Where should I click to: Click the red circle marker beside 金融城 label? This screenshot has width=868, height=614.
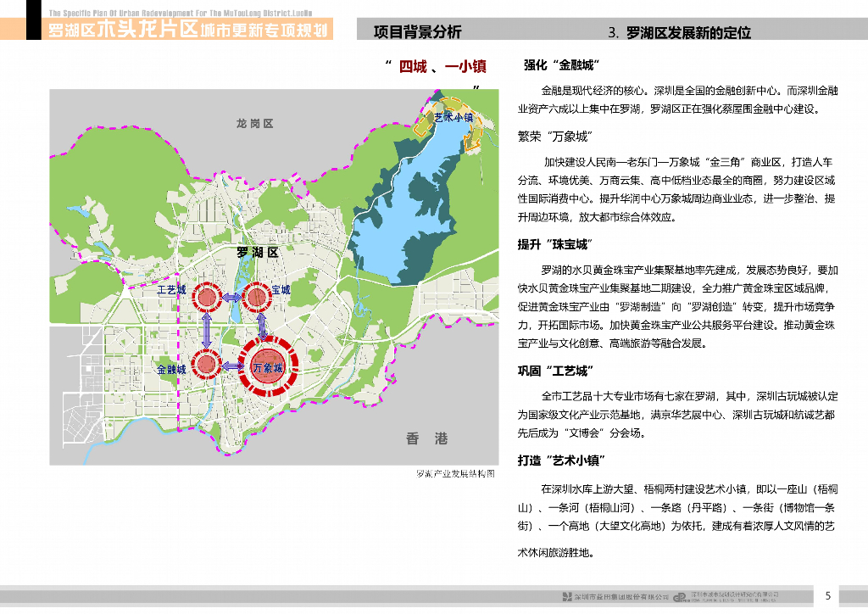(207, 365)
